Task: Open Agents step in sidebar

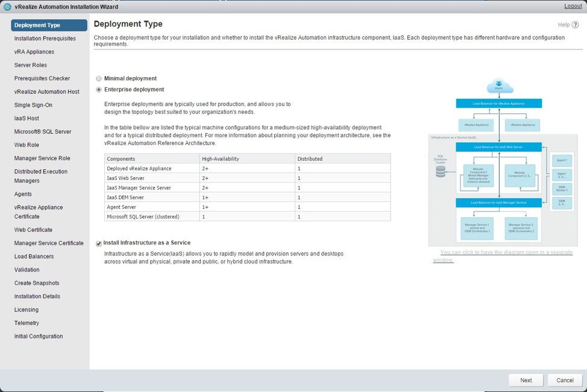Action: (x=23, y=194)
